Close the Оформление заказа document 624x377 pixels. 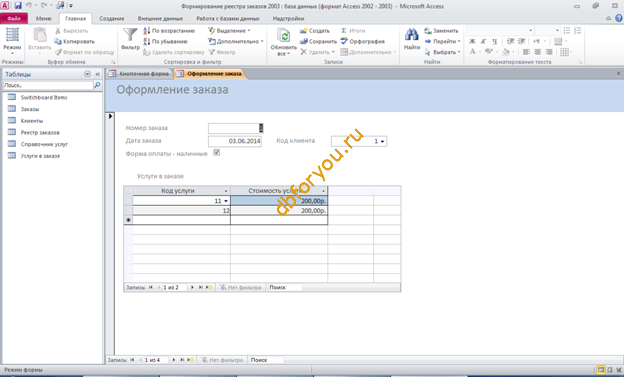pos(618,74)
